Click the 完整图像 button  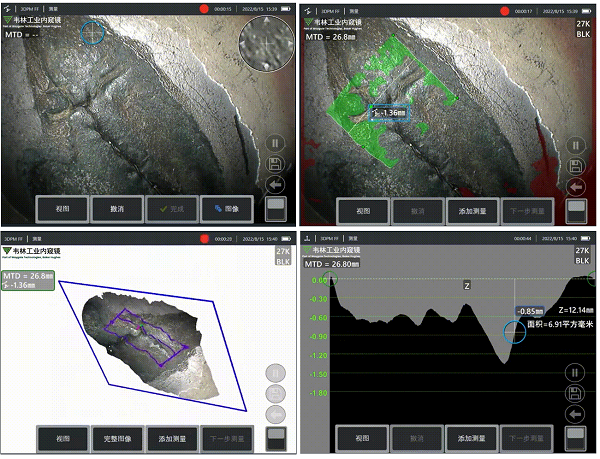(x=118, y=438)
